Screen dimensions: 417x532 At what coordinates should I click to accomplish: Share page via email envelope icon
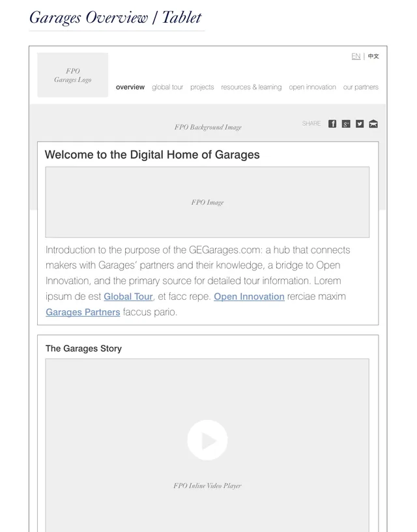click(373, 124)
